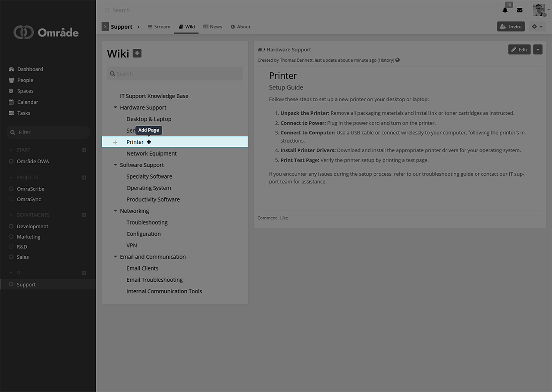Image resolution: width=552 pixels, height=392 pixels.
Task: Click the home icon in the breadcrumb
Action: click(260, 50)
